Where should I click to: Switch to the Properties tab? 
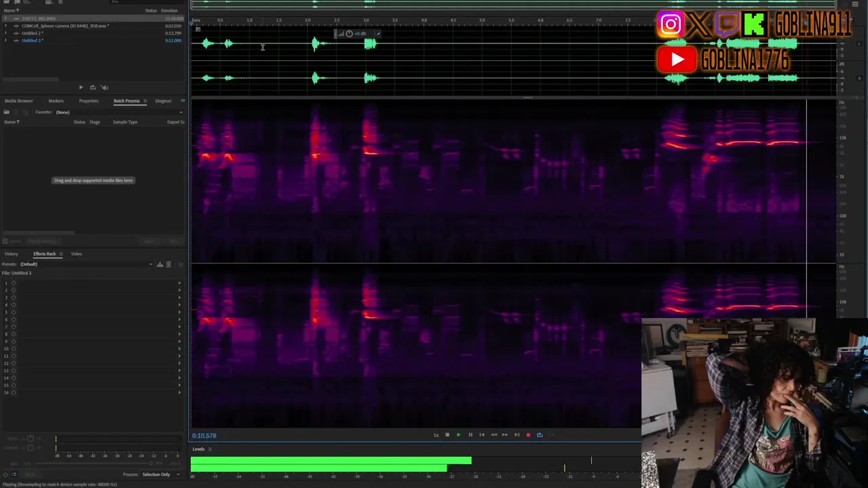pos(89,101)
